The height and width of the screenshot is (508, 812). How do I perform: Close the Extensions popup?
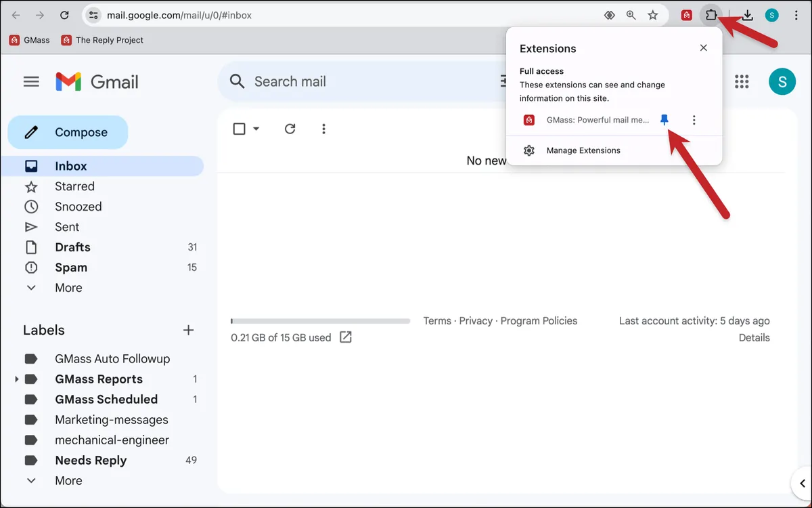click(x=704, y=48)
